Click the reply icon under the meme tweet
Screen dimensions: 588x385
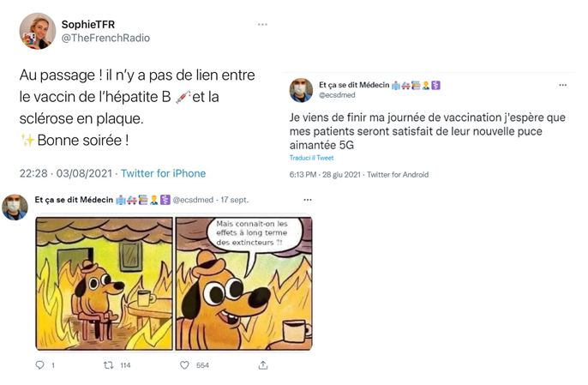point(39,365)
